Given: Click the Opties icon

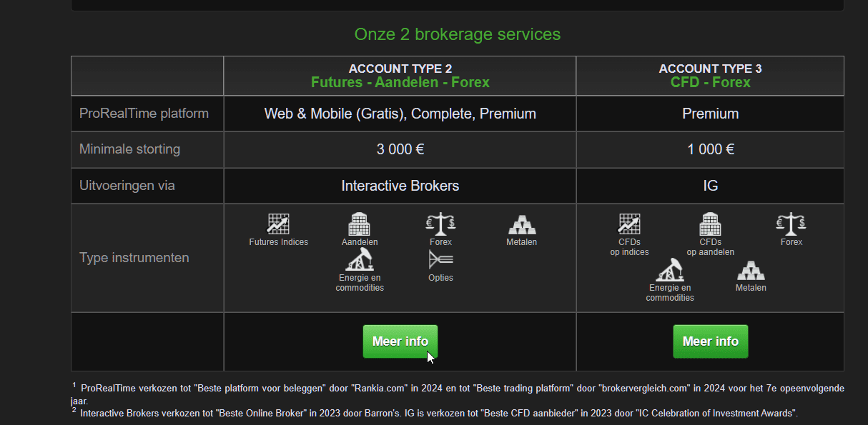Looking at the screenshot, I should 440,260.
